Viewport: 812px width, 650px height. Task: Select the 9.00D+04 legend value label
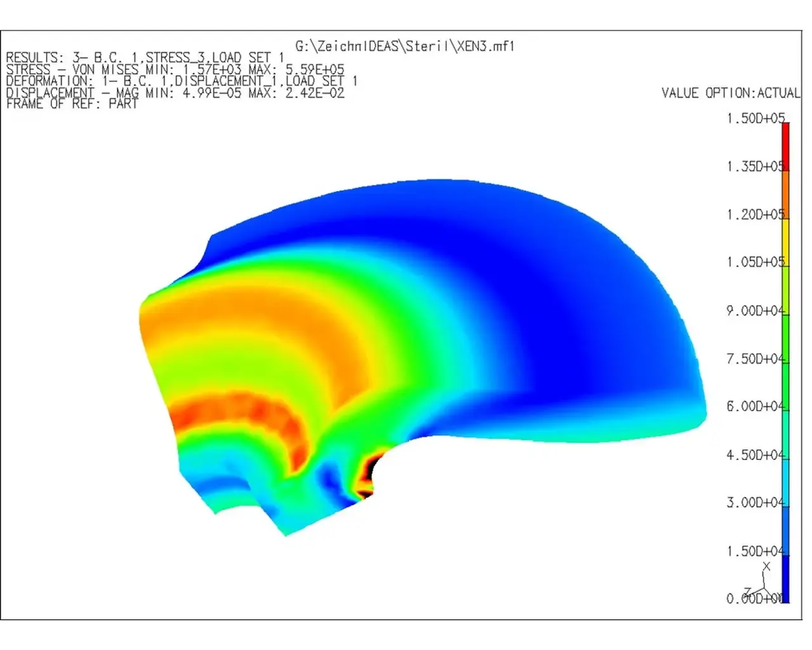(755, 311)
